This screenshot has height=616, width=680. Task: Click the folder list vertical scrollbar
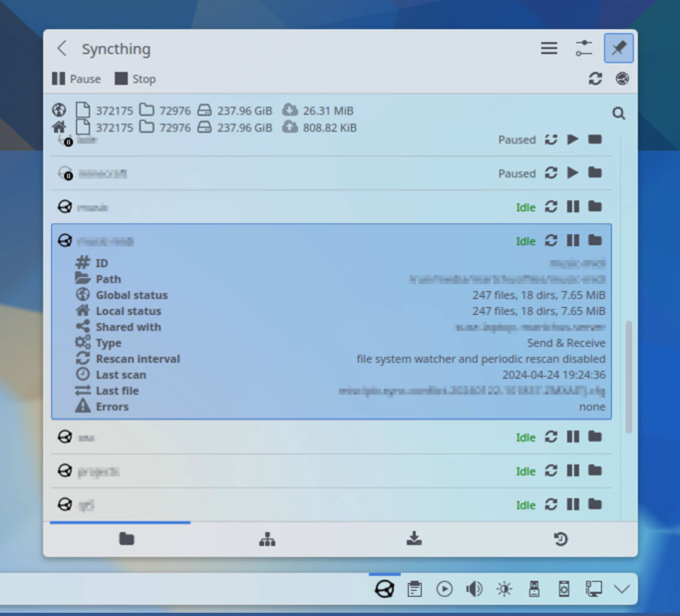(x=629, y=377)
